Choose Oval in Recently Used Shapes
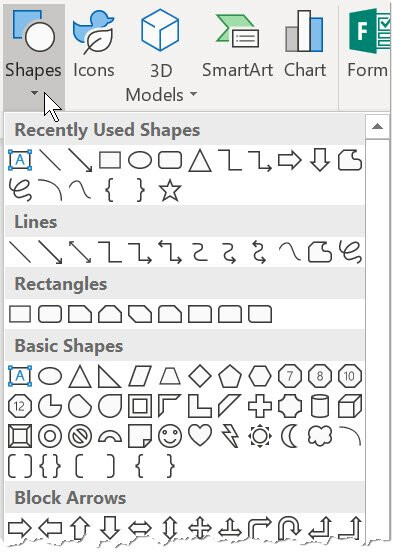This screenshot has width=394, height=554. click(140, 160)
